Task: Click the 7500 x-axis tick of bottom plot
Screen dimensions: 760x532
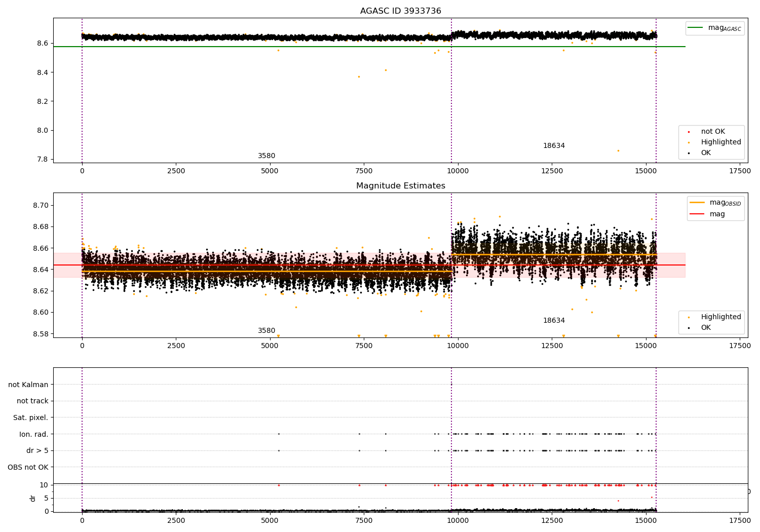Action: pos(364,520)
